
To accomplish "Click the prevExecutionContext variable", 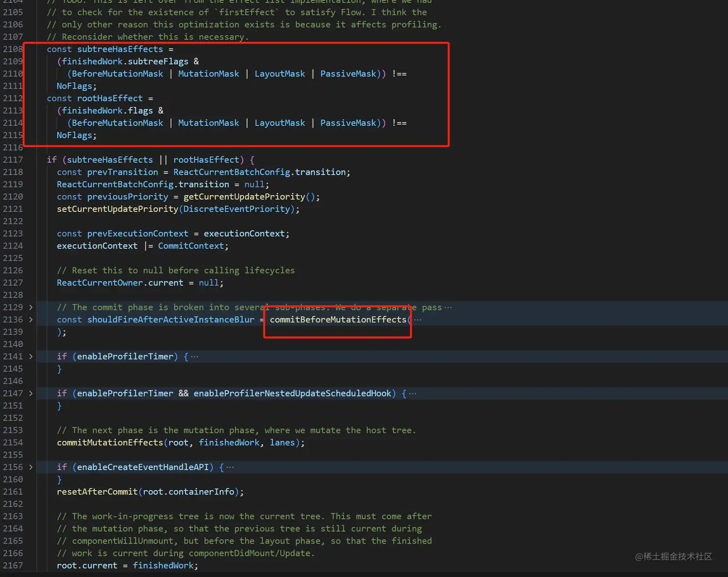I will tap(138, 233).
